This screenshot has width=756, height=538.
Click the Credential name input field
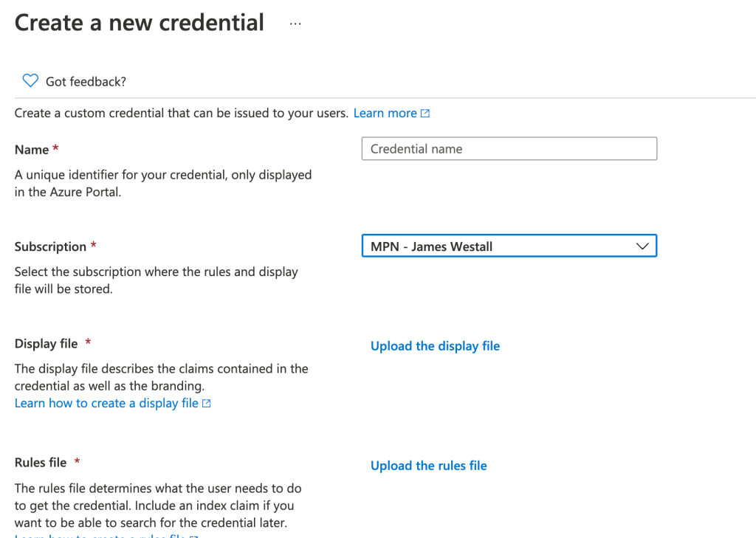[509, 148]
